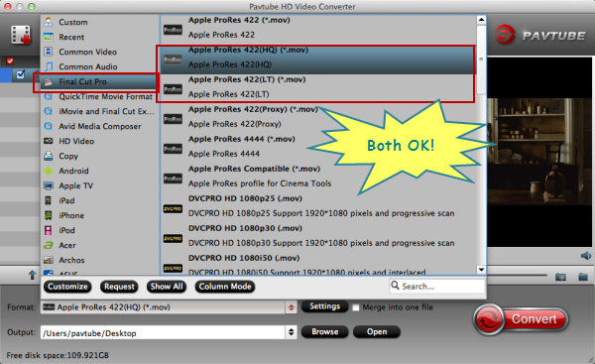The image size is (595, 364).
Task: Expand the Output path dropdown arrows
Action: pyautogui.click(x=291, y=332)
